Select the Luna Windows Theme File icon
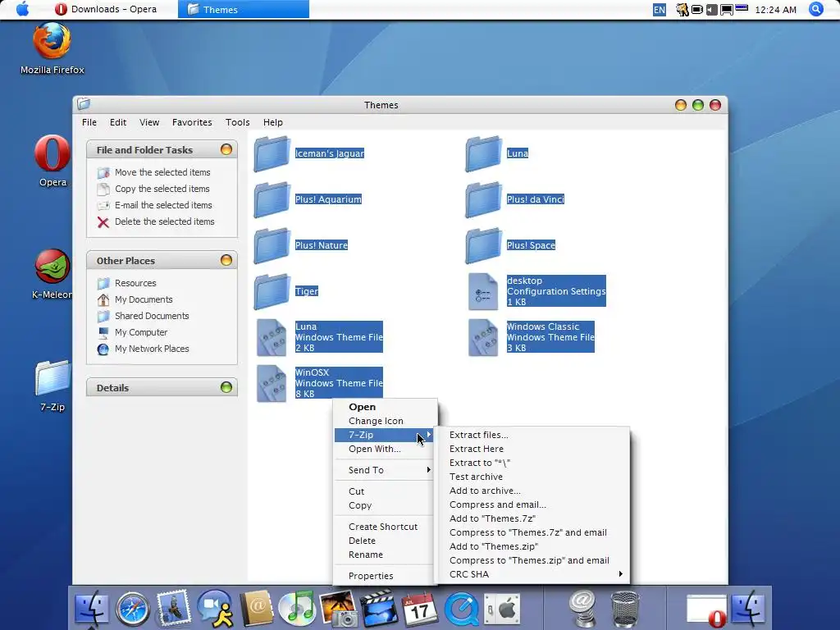The image size is (840, 630). [272, 337]
